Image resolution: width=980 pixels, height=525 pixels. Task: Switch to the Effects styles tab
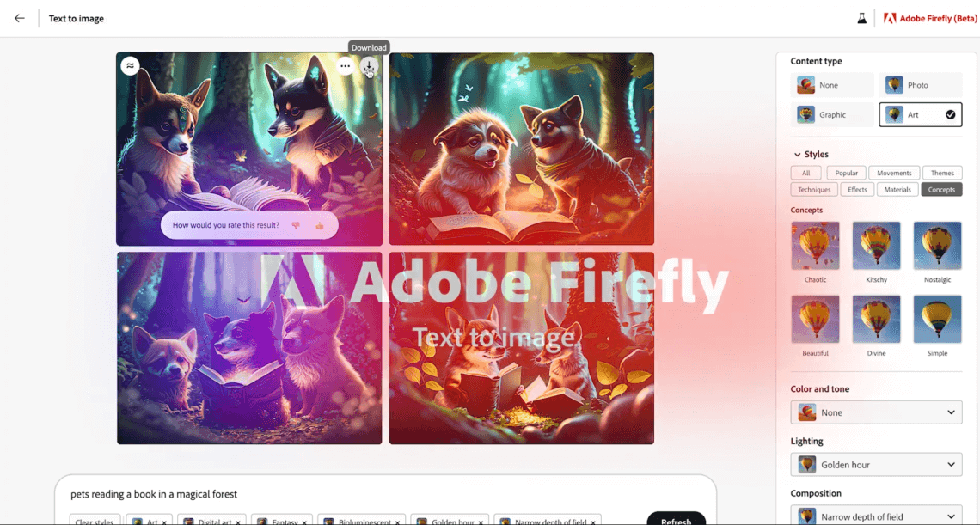click(857, 189)
